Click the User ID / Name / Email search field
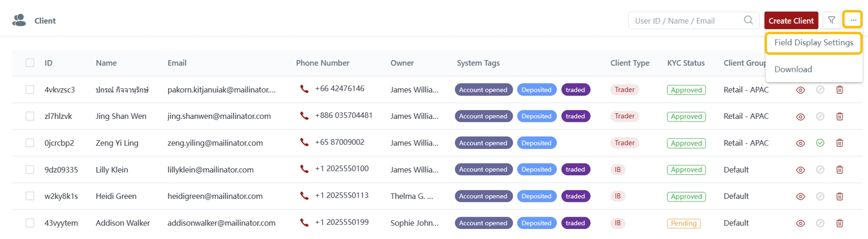Screen dimensions: 868x239 (685, 21)
